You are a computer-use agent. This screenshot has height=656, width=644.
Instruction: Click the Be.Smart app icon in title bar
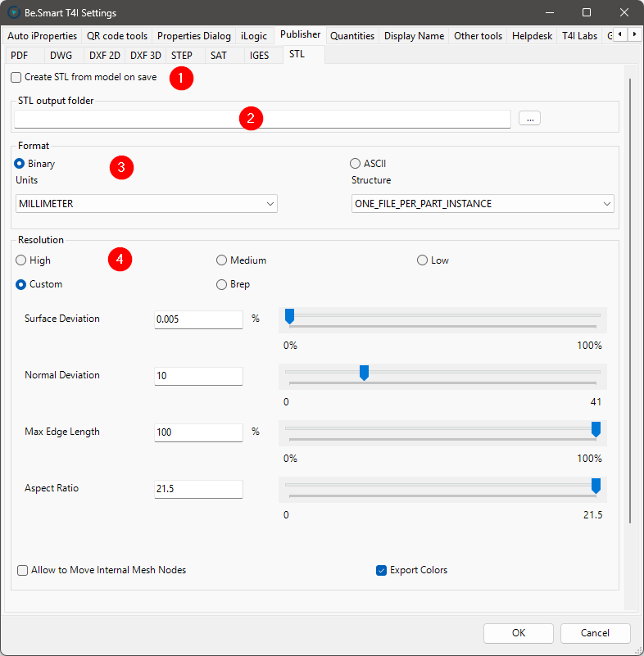pos(14,12)
